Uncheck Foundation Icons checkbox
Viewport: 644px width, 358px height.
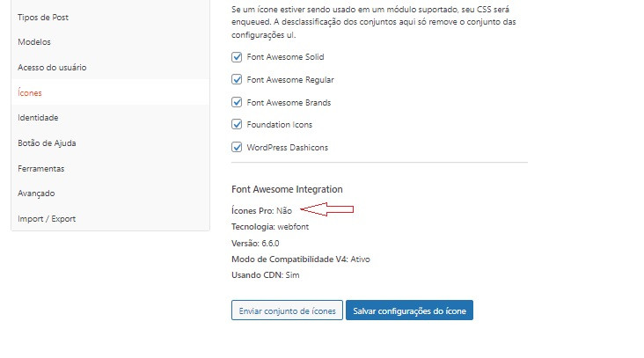pos(237,124)
